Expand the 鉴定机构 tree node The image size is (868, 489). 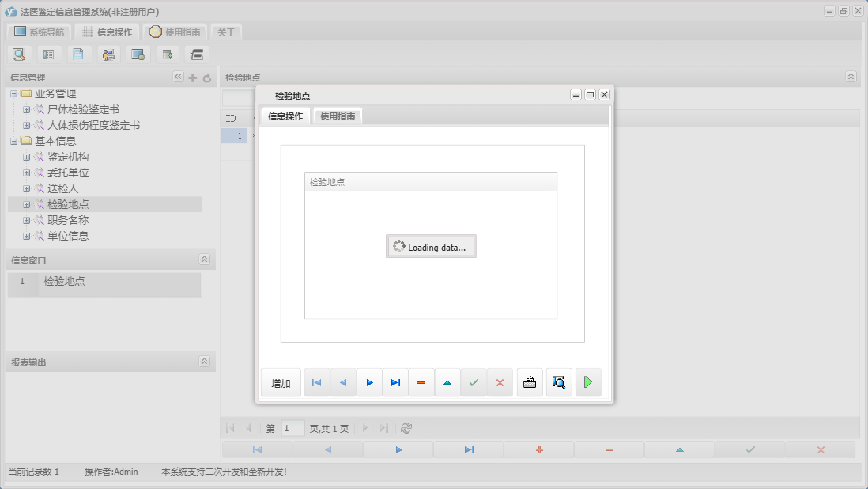coord(26,157)
